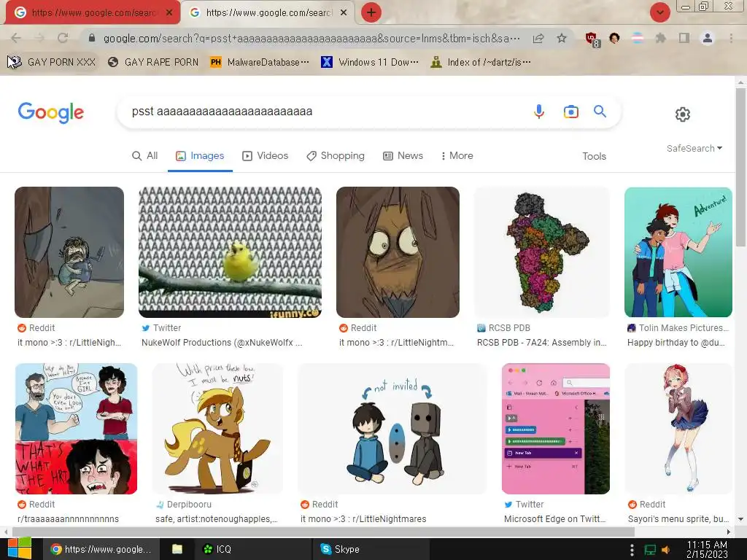
Task: Open the Derpibooru pony drawing image
Action: click(217, 429)
